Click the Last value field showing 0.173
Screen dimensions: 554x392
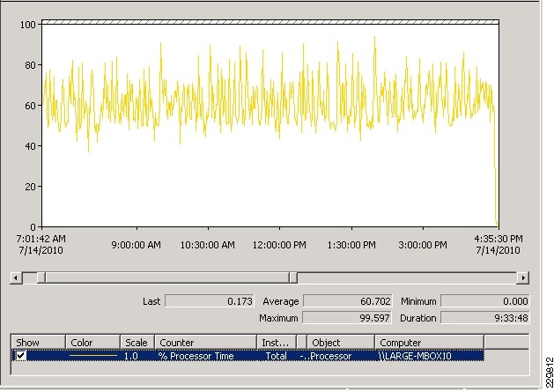(x=209, y=301)
